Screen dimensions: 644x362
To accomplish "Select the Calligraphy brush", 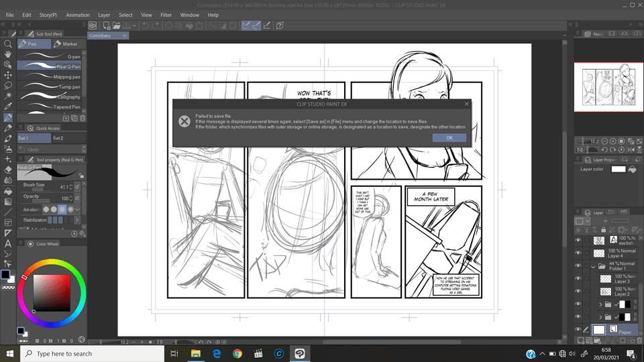I will (49, 97).
